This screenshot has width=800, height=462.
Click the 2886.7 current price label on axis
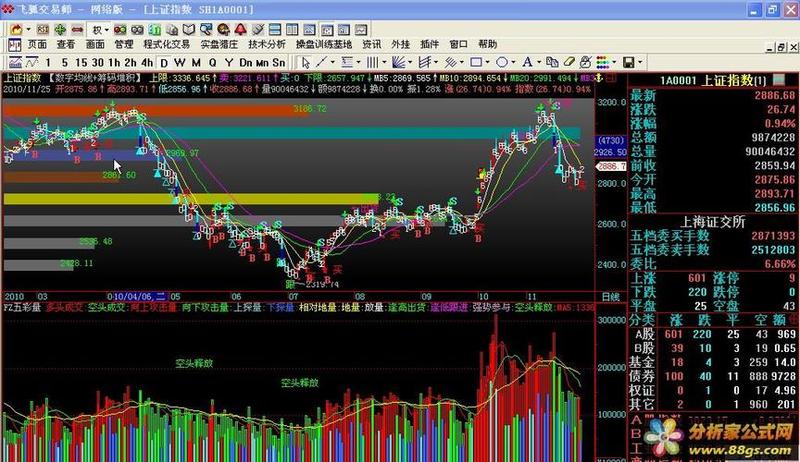(611, 166)
